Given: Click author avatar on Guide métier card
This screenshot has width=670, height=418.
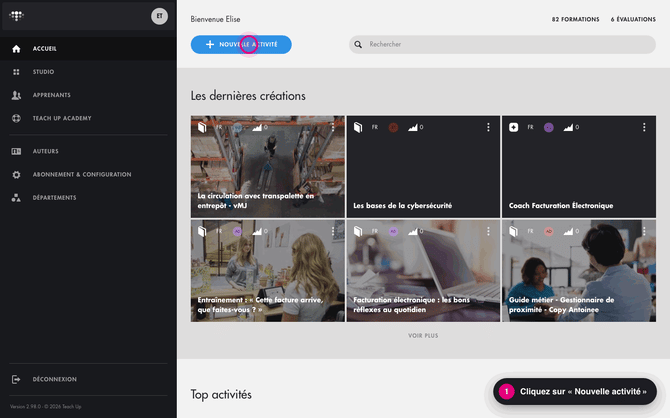Looking at the screenshot, I should (x=549, y=231).
